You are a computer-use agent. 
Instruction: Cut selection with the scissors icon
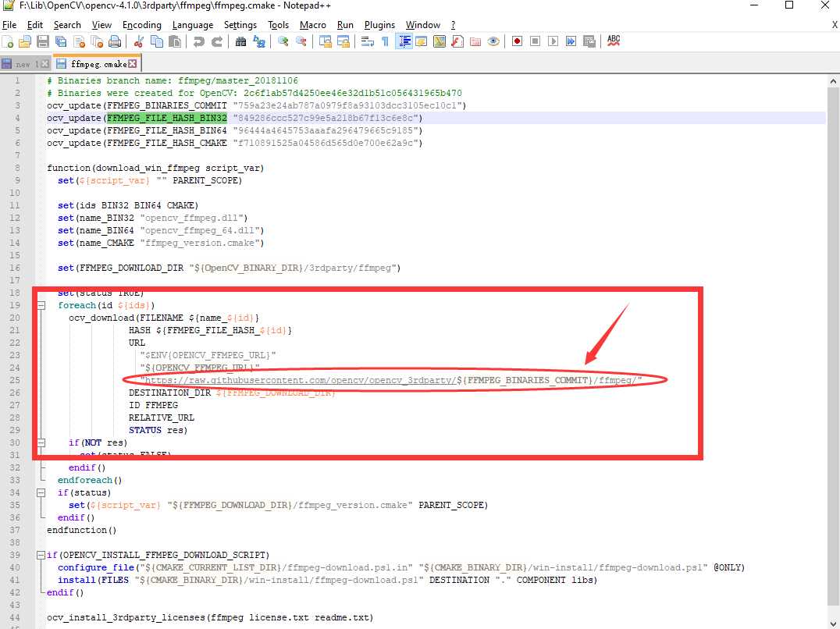pyautogui.click(x=139, y=42)
